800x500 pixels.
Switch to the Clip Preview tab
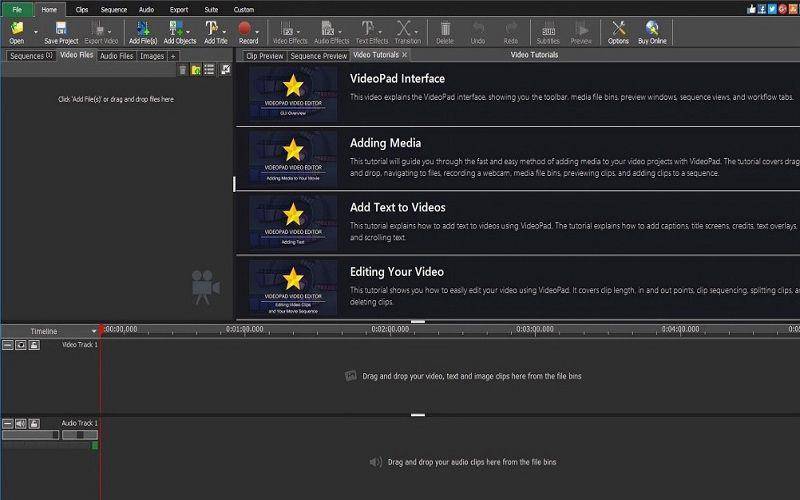(x=265, y=56)
